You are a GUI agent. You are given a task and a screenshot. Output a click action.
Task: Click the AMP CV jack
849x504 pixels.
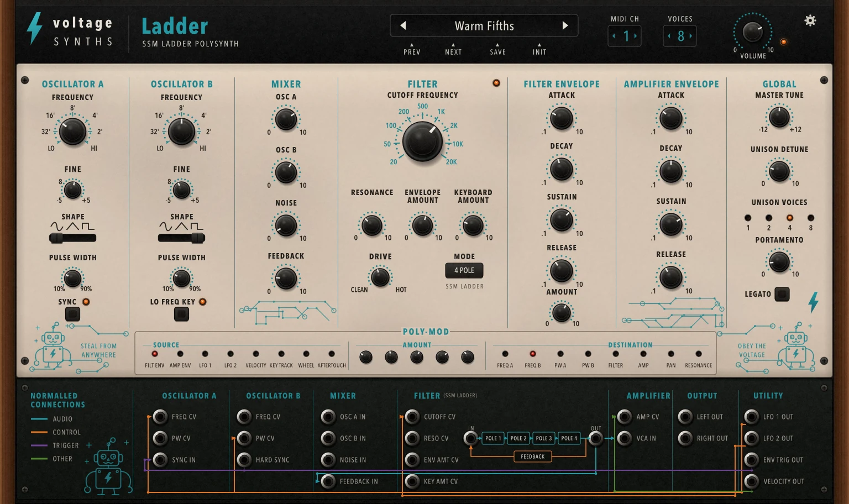click(625, 417)
